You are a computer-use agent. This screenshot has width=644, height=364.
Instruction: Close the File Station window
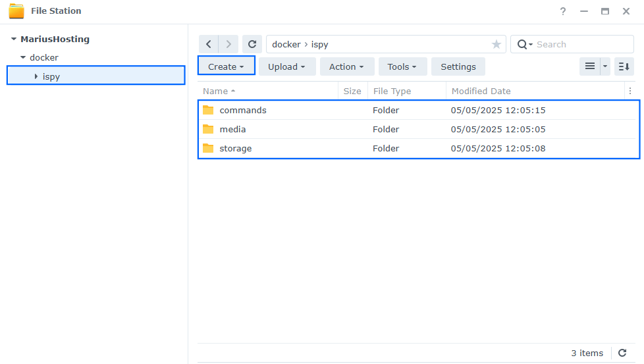626,11
